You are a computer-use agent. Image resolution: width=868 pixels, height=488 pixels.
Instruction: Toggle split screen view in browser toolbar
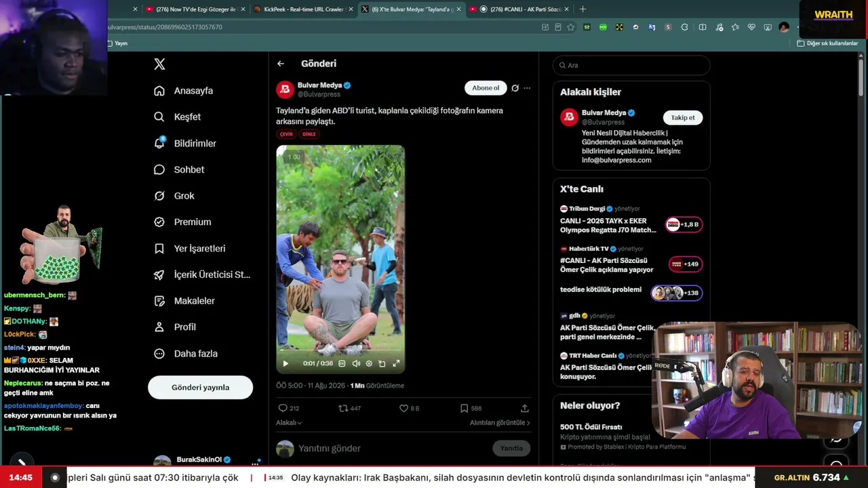point(703,27)
